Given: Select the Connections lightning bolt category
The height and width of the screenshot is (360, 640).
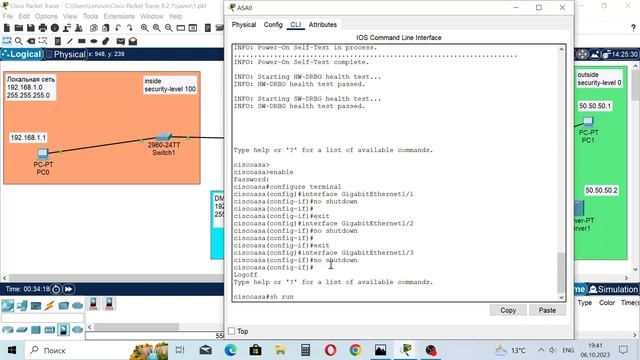Looking at the screenshot, I should tap(50, 305).
